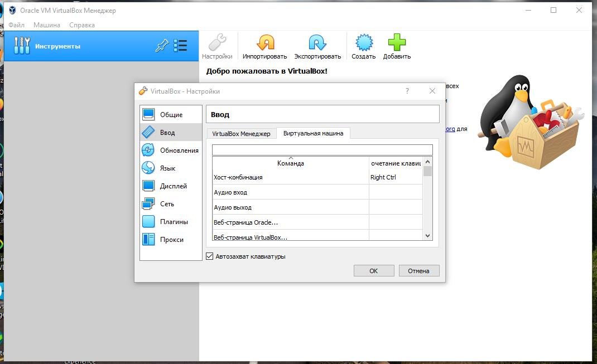This screenshot has width=597, height=364.
Task: Click the table scrollbar up arrow
Action: tap(427, 162)
